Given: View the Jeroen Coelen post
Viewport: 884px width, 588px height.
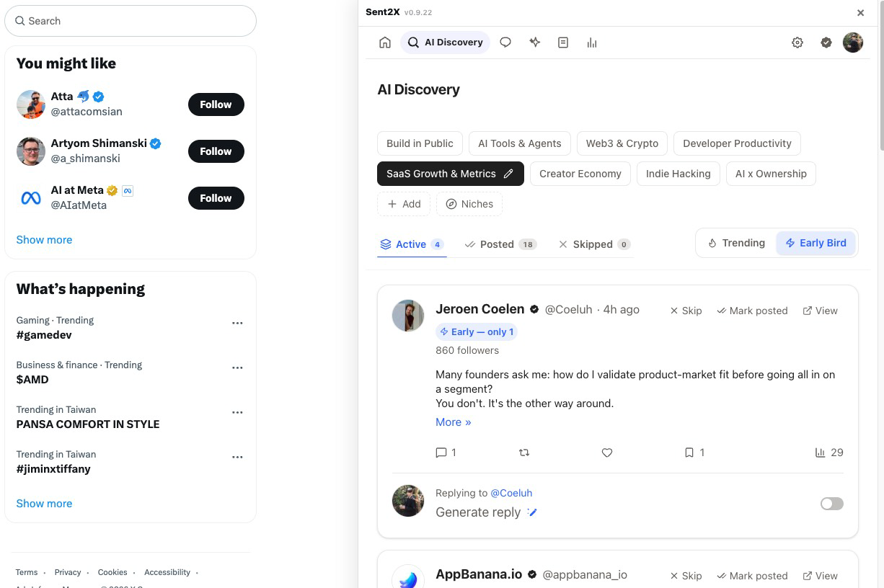Looking at the screenshot, I should coord(821,311).
